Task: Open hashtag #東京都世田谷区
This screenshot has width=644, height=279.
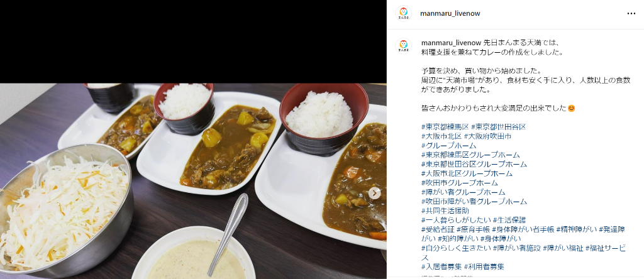Action: tap(499, 127)
